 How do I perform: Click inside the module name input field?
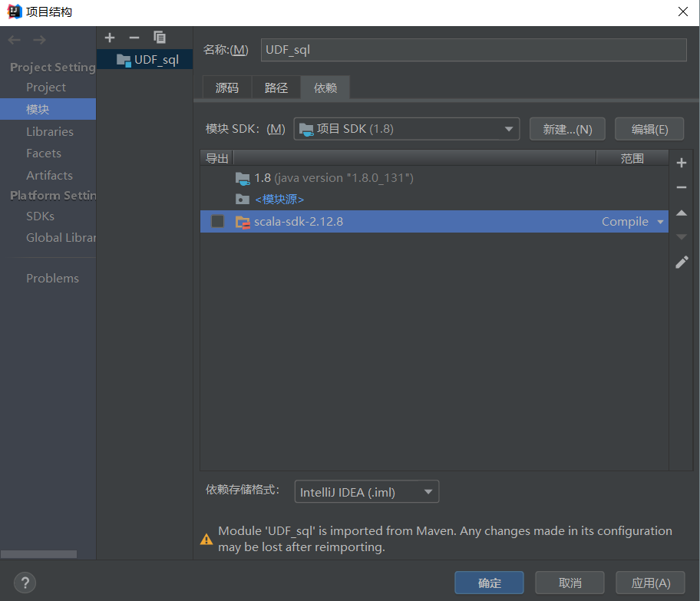(x=471, y=49)
